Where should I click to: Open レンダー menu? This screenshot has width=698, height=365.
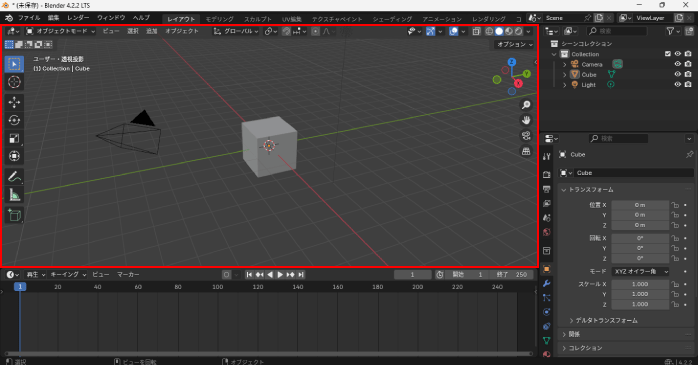pos(78,18)
